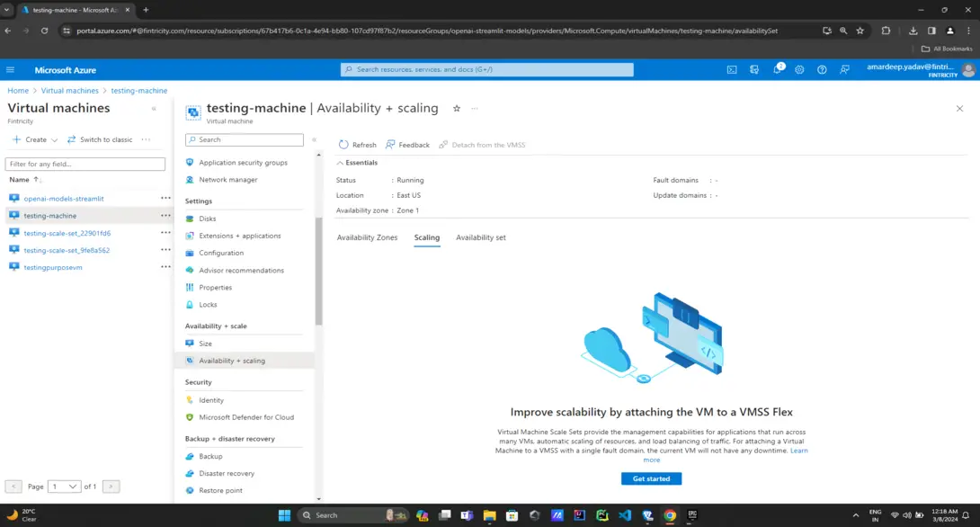Open ellipsis menu for testing-machine row
Viewport: 980px width, 527px height.
coord(165,216)
